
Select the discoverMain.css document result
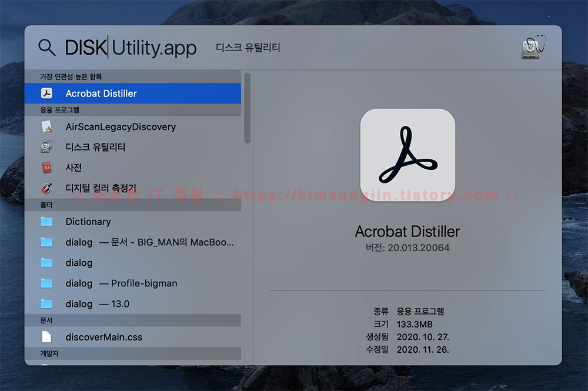[133, 337]
